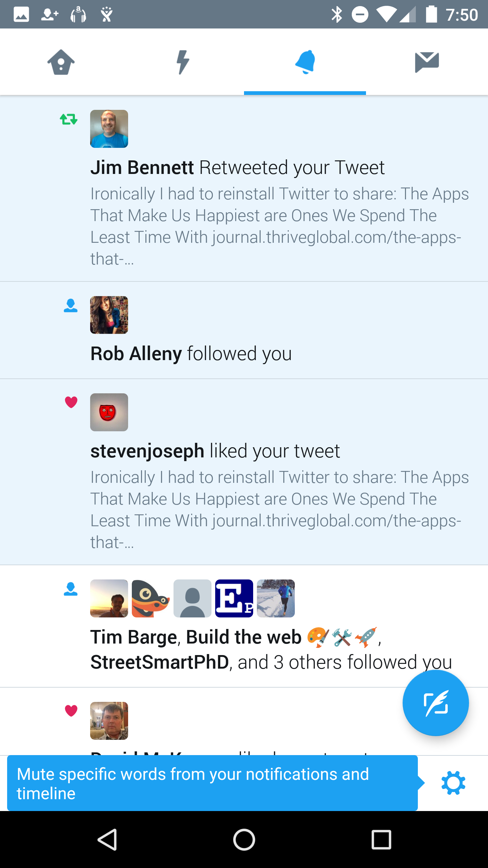This screenshot has height=868, width=488.
Task: Open the Moments lightning bolt tab
Action: pyautogui.click(x=183, y=62)
